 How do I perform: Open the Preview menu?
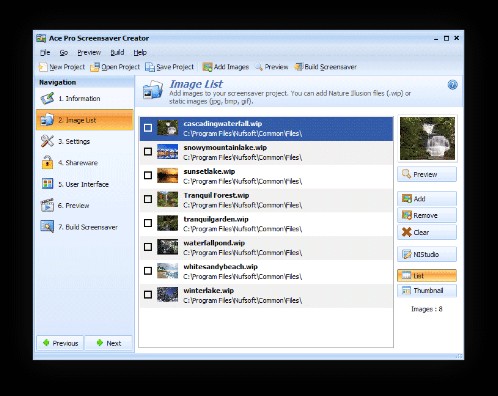[x=89, y=53]
